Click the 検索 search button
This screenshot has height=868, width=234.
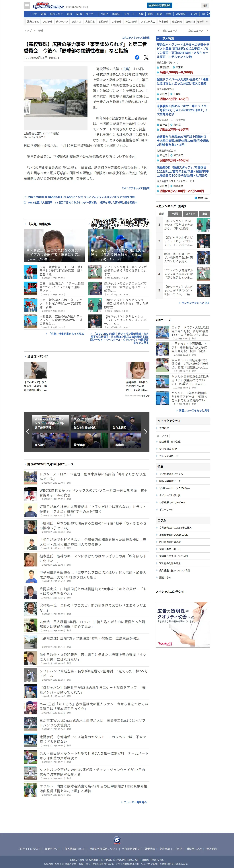[x=205, y=5]
